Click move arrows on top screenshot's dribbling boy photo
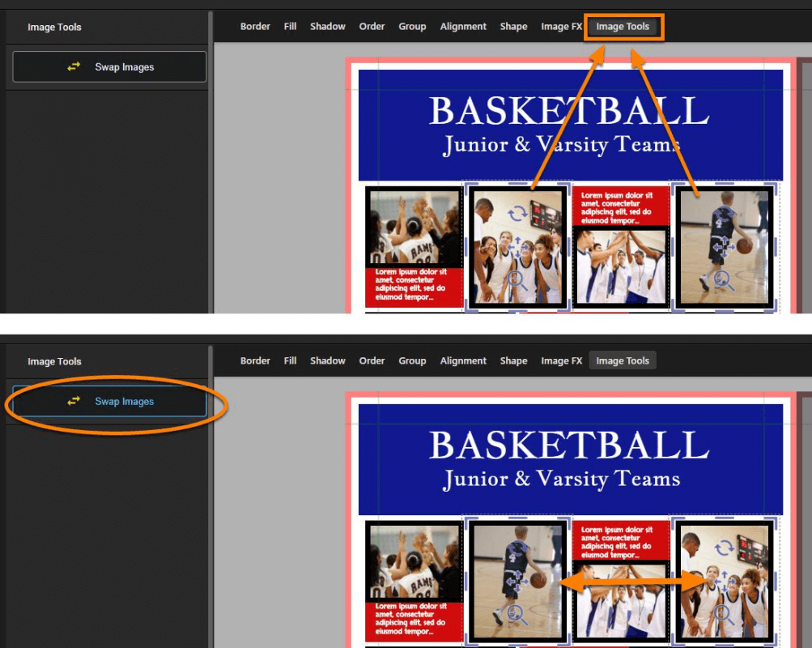 pos(724,246)
